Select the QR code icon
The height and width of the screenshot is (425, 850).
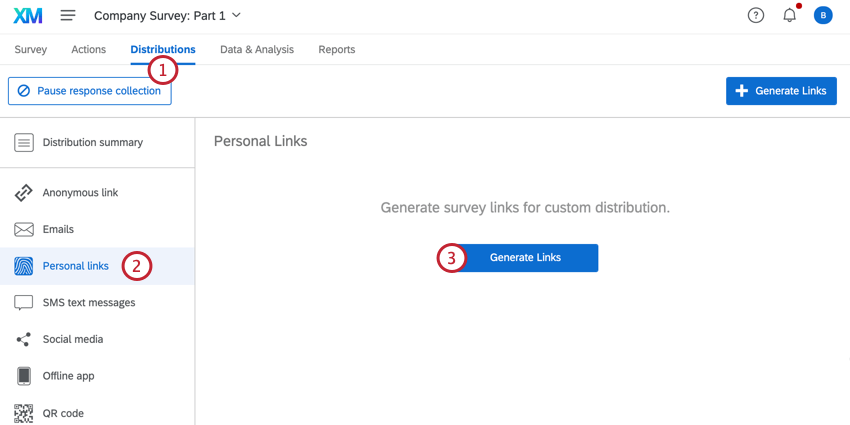click(x=24, y=413)
